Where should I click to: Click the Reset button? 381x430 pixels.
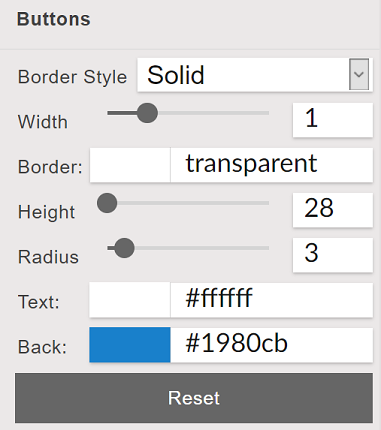194,398
